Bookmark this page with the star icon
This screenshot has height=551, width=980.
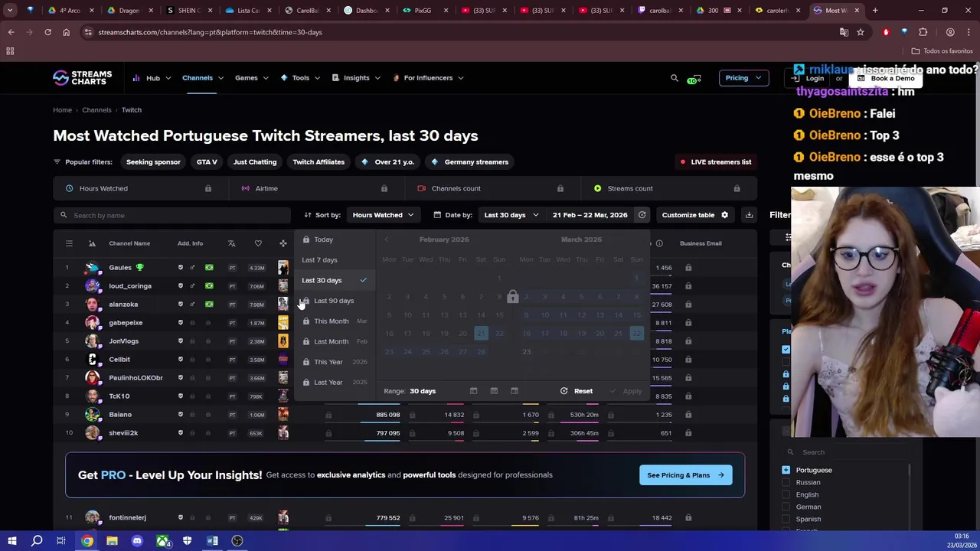click(x=861, y=32)
